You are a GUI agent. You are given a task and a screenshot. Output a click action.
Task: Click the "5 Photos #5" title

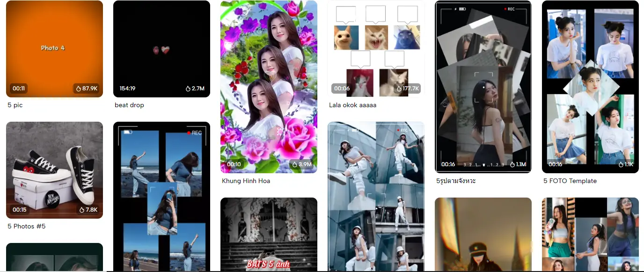click(x=27, y=227)
